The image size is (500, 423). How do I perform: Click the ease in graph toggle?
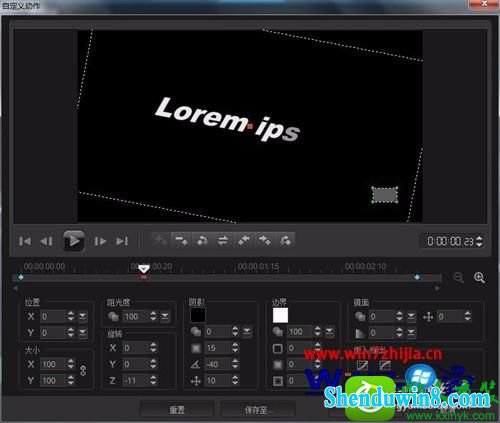pos(362,365)
